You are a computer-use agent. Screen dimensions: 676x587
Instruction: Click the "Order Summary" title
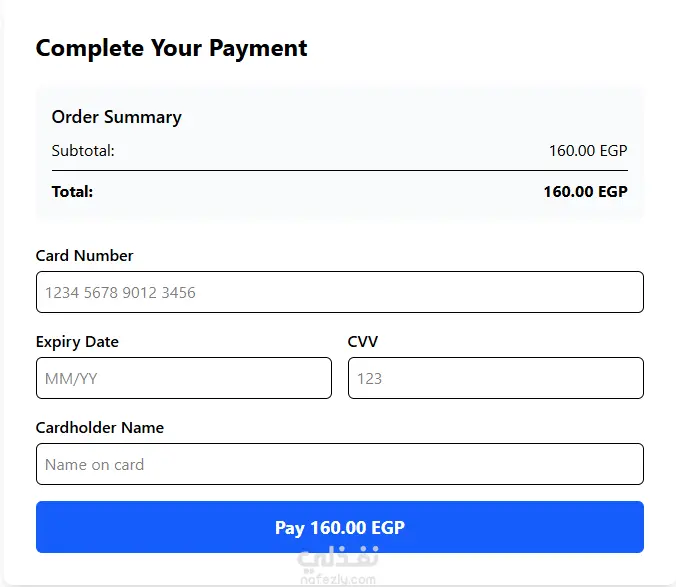coord(116,117)
